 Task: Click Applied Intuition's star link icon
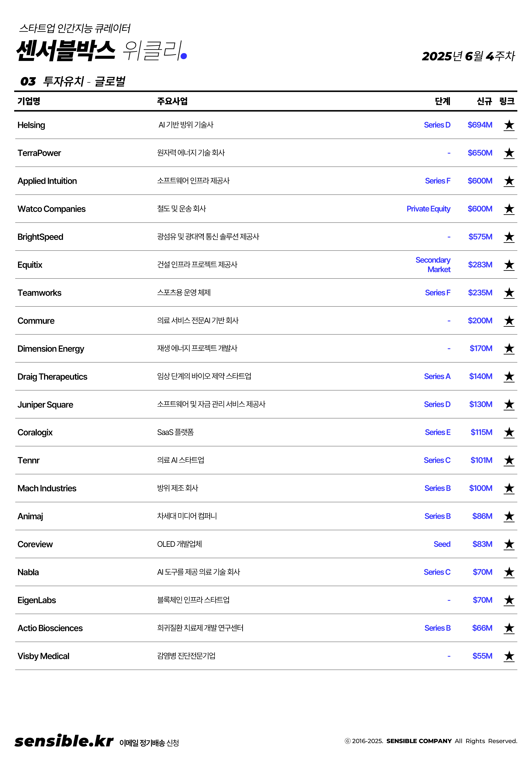coord(509,181)
